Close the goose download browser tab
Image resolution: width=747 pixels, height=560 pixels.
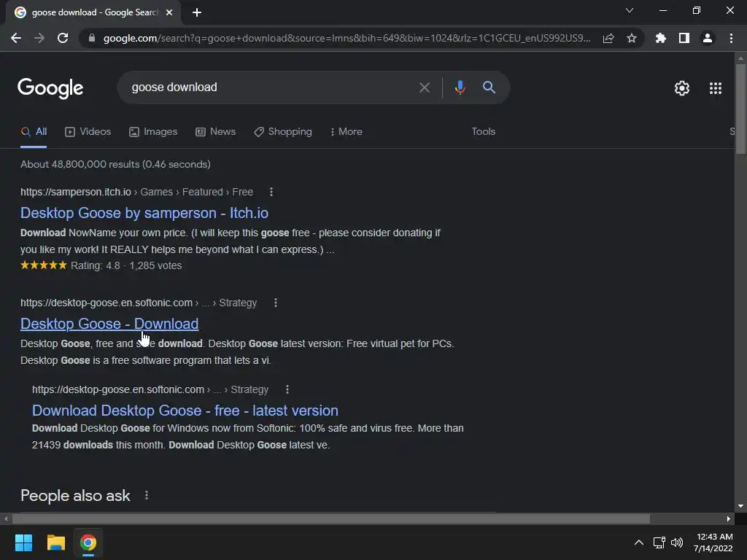point(169,12)
